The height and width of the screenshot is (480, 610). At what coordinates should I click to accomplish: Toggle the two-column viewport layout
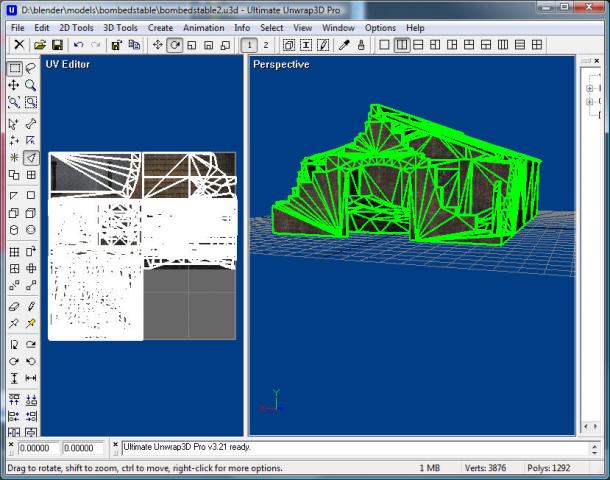401,46
